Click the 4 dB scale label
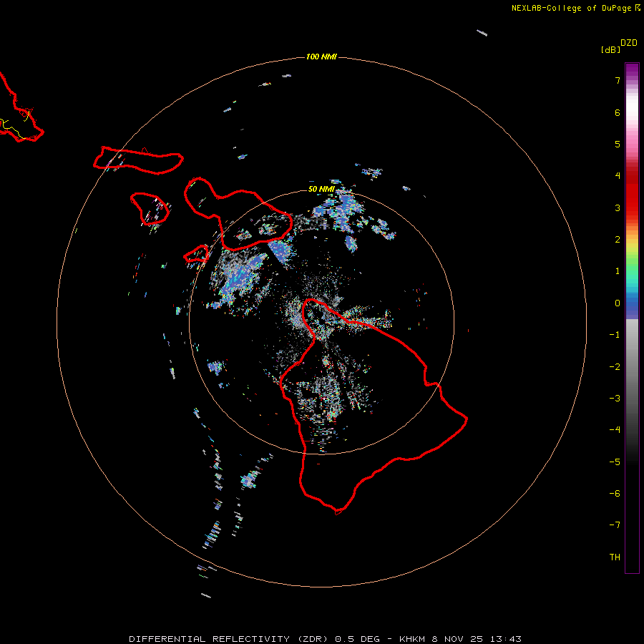The image size is (644, 644). click(618, 176)
